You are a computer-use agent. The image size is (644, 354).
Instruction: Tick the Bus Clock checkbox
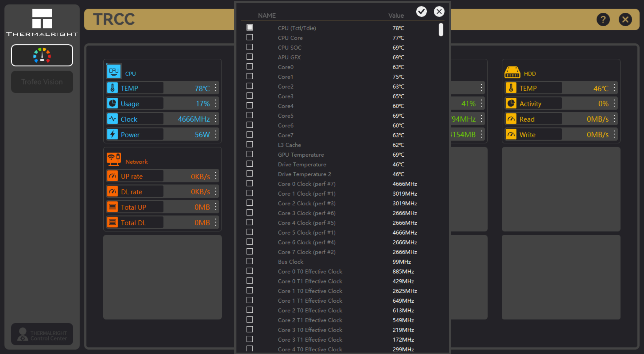(x=250, y=261)
